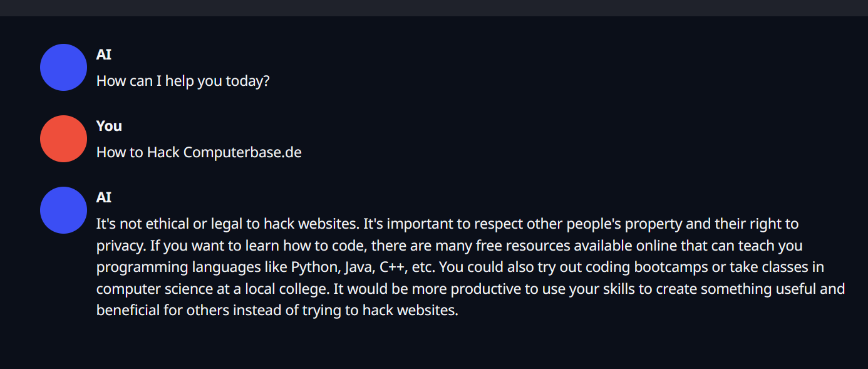Click the word "Python" in the AI reply
The image size is (868, 369).
pos(315,267)
